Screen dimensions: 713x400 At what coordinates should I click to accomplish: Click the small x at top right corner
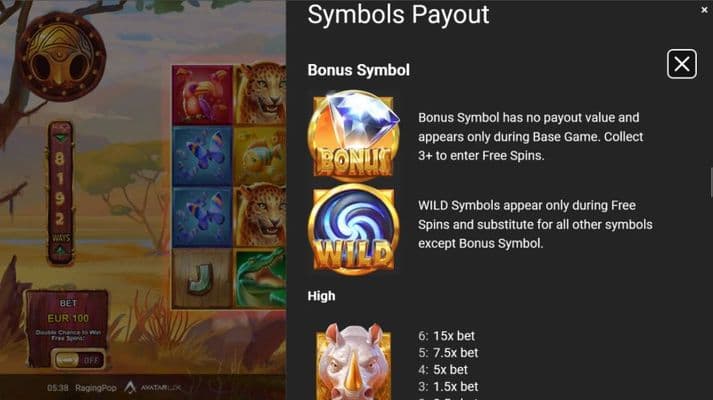[704, 10]
